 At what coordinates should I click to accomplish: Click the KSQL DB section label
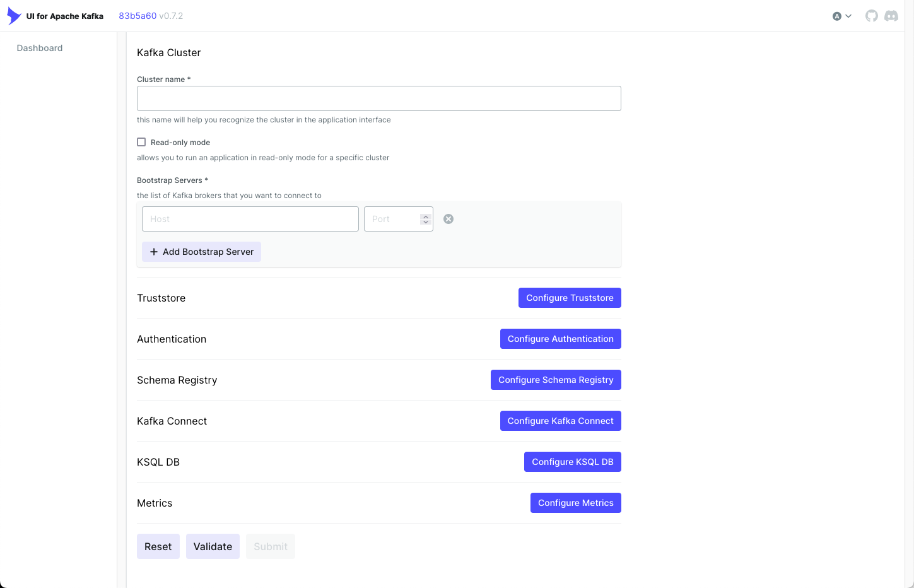pos(158,462)
